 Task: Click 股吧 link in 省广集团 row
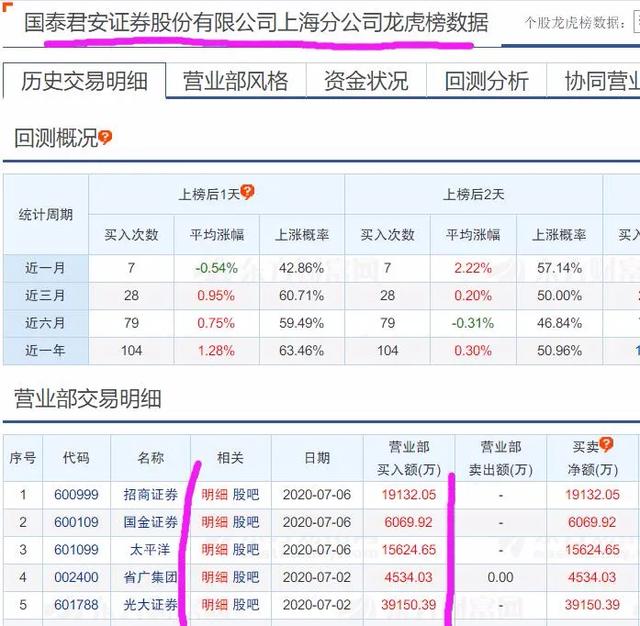click(246, 577)
